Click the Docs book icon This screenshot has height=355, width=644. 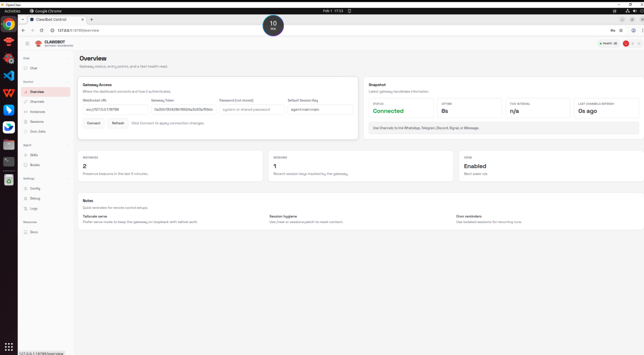26,232
